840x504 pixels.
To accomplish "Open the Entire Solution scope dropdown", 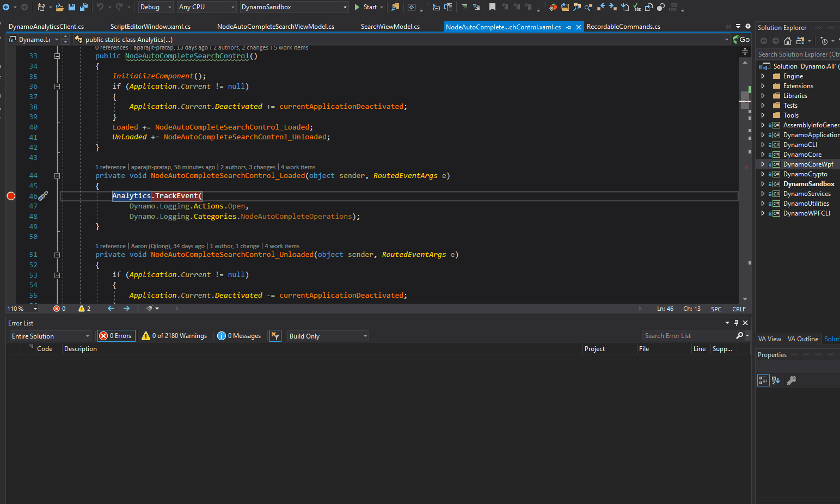I will (51, 336).
